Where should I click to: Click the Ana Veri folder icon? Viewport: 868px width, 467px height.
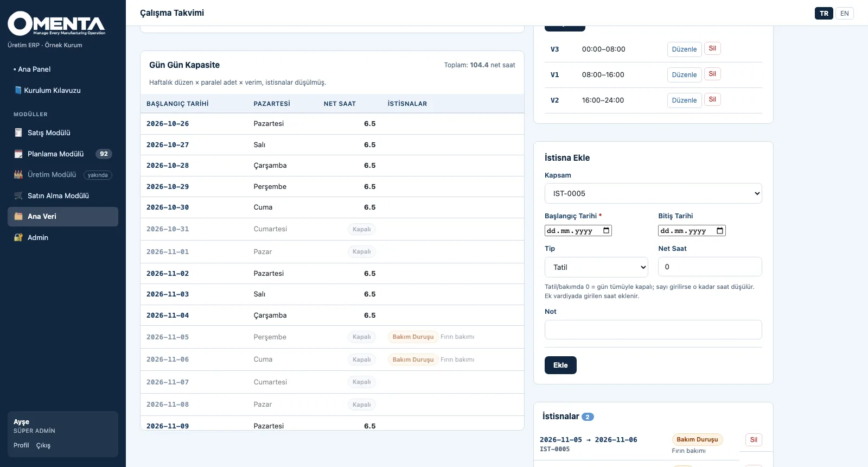pyautogui.click(x=18, y=216)
